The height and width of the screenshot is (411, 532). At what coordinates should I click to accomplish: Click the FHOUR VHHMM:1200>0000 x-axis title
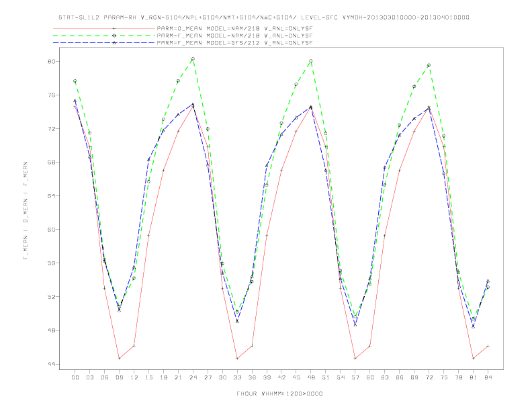click(279, 394)
